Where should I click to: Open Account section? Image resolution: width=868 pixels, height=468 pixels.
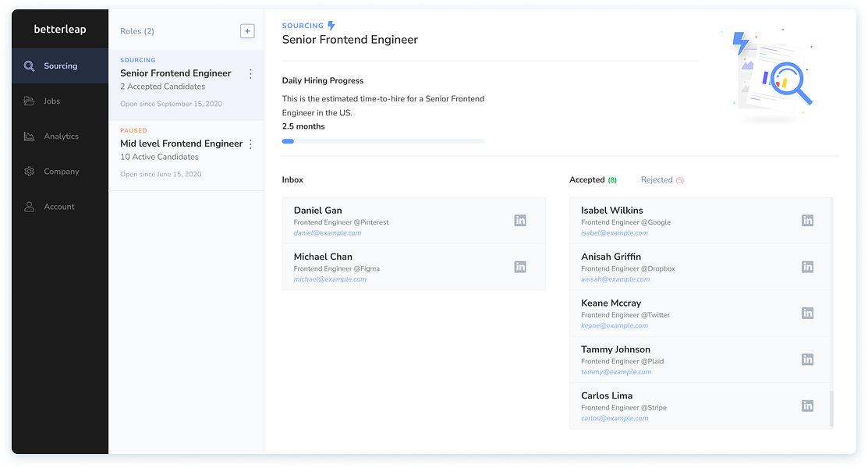point(60,207)
